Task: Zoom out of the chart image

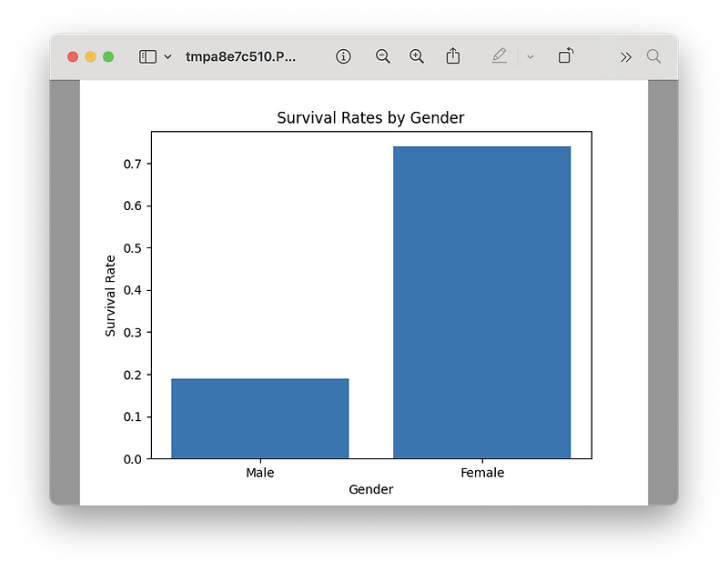Action: [x=382, y=56]
